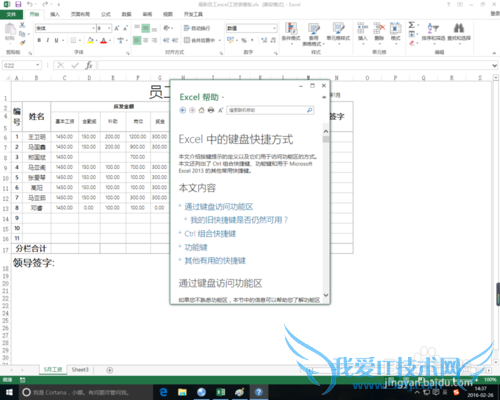Decrease font size with small A icon

(x=125, y=28)
